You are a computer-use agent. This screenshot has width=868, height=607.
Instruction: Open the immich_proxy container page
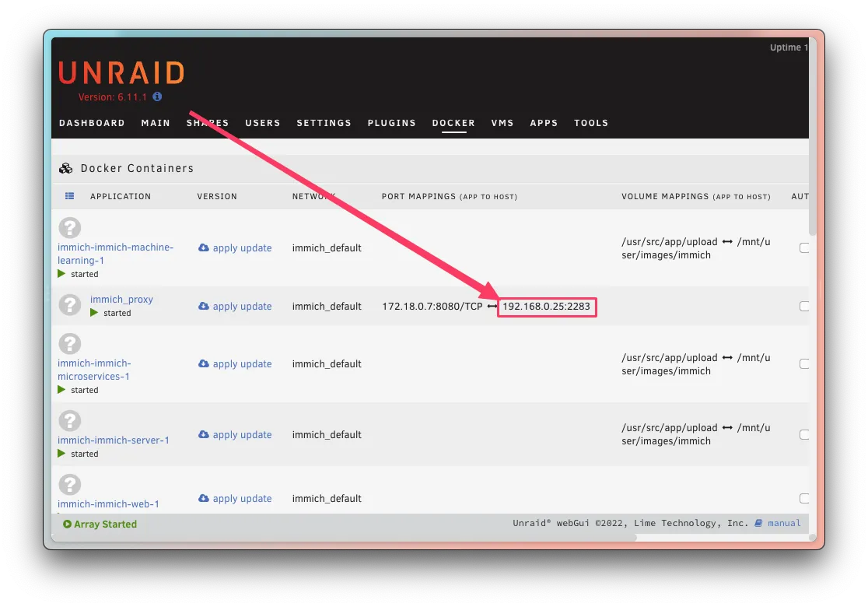pyautogui.click(x=121, y=299)
